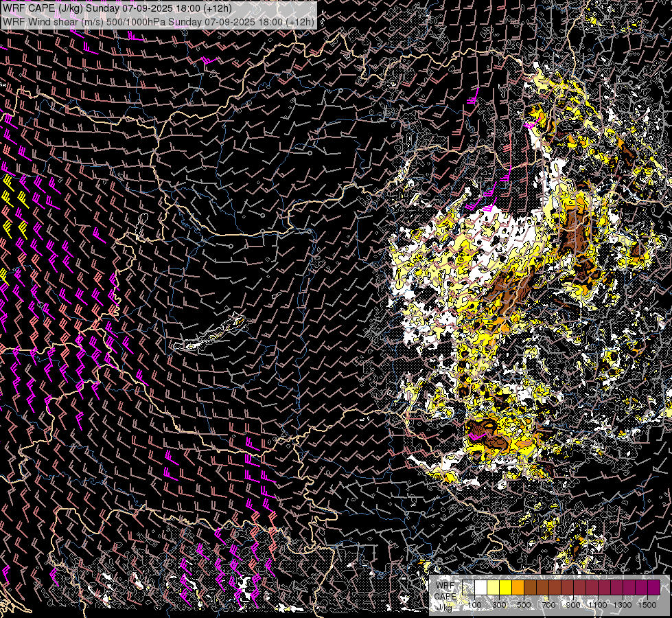Click the '100' legend value
This screenshot has width=672, height=618.
click(474, 605)
